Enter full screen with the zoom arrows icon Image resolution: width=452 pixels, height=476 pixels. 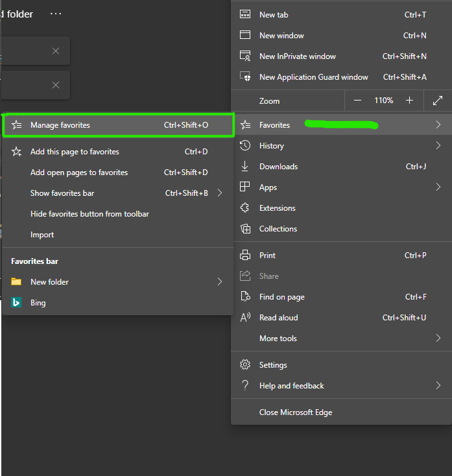[x=438, y=101]
